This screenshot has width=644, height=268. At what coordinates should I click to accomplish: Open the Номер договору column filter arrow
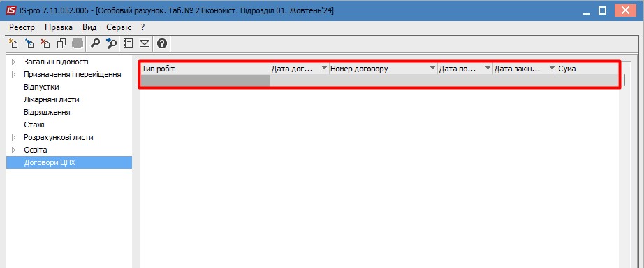point(432,69)
